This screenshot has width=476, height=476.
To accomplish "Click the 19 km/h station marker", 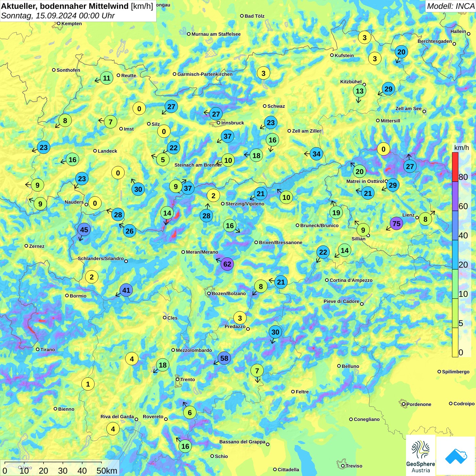I will tap(336, 213).
